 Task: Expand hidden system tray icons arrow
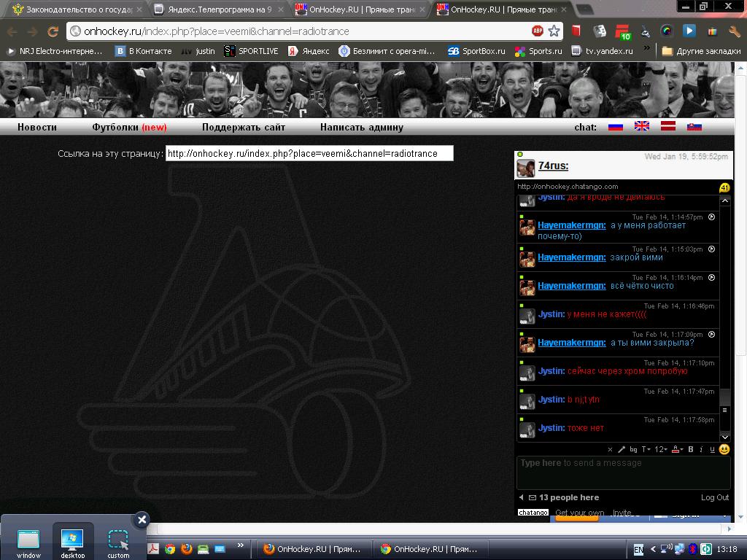(653, 549)
